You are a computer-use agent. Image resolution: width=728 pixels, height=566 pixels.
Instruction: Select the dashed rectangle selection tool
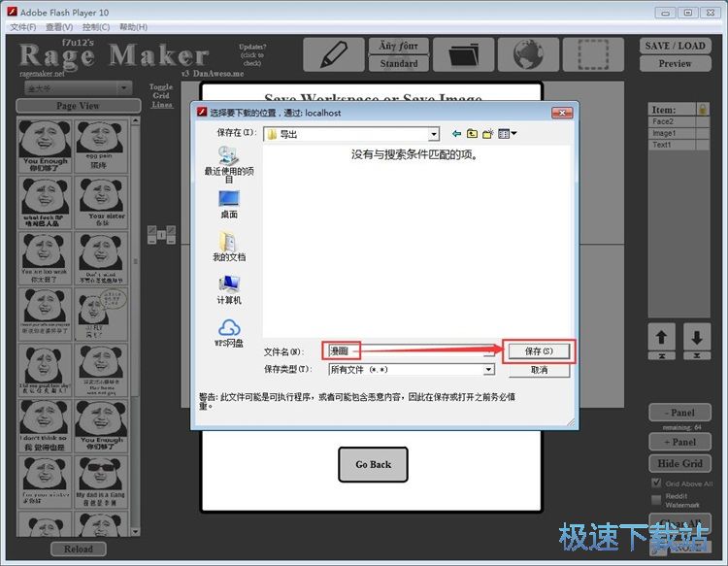coord(593,54)
